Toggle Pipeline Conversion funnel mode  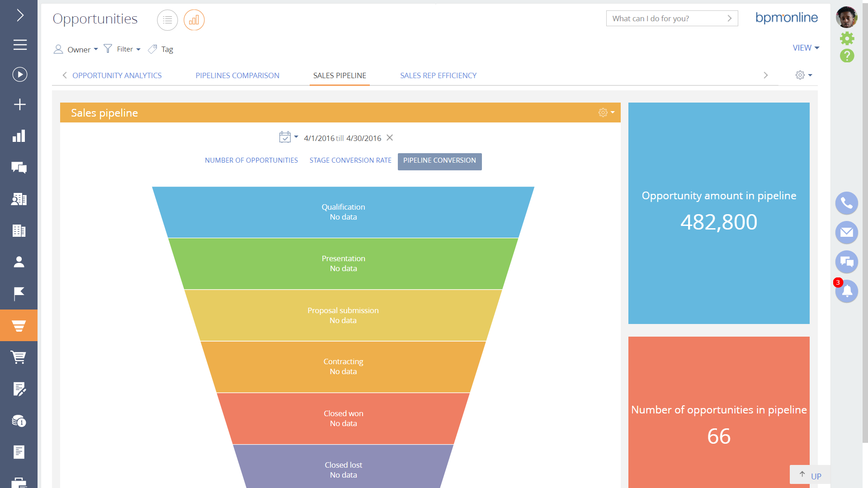[439, 161]
